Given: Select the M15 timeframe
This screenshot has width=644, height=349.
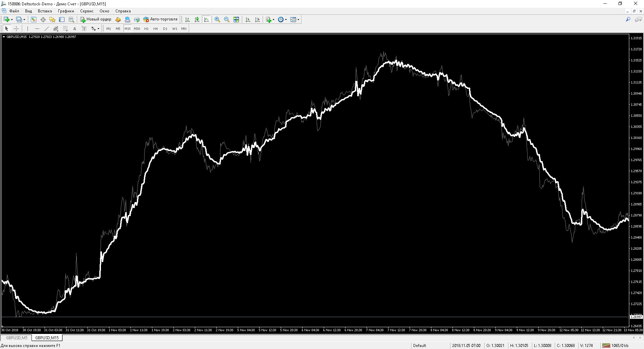Looking at the screenshot, I should pyautogui.click(x=127, y=29).
